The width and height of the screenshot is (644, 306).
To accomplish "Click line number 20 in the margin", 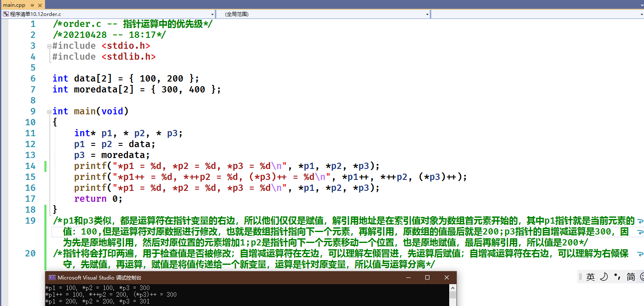I will (x=30, y=253).
